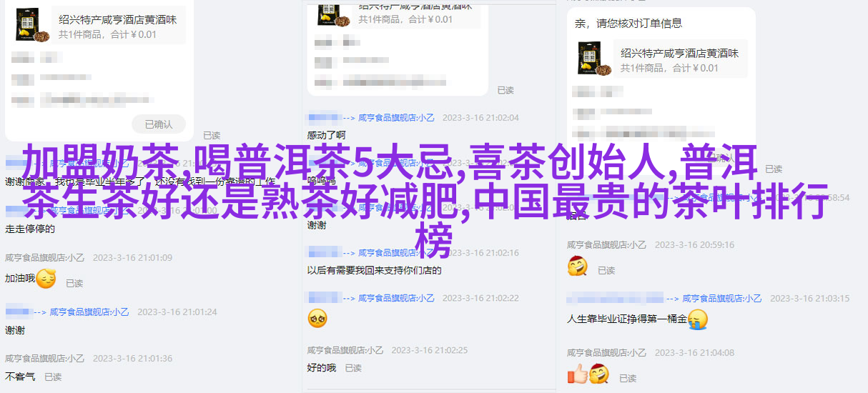868x393 pixels.
Task: Click the smiling emoji next to 加油哦
Action: [x=46, y=279]
